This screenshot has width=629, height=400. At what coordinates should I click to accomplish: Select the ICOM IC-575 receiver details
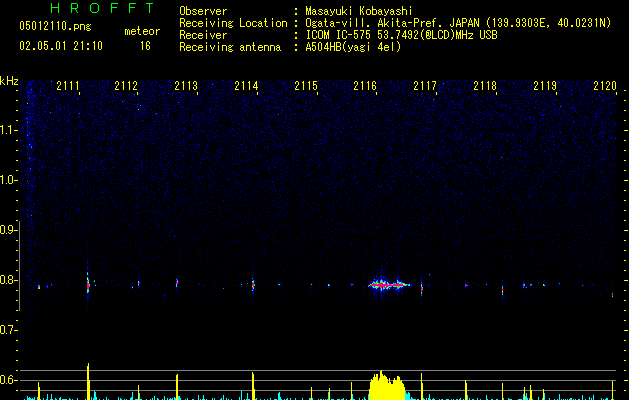(x=401, y=35)
